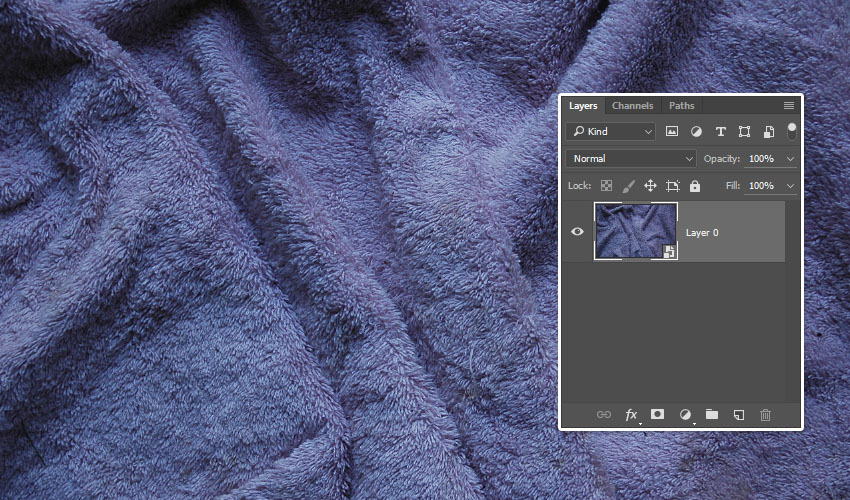Viewport: 850px width, 500px height.
Task: Add a layer style with fx button
Action: pos(631,414)
